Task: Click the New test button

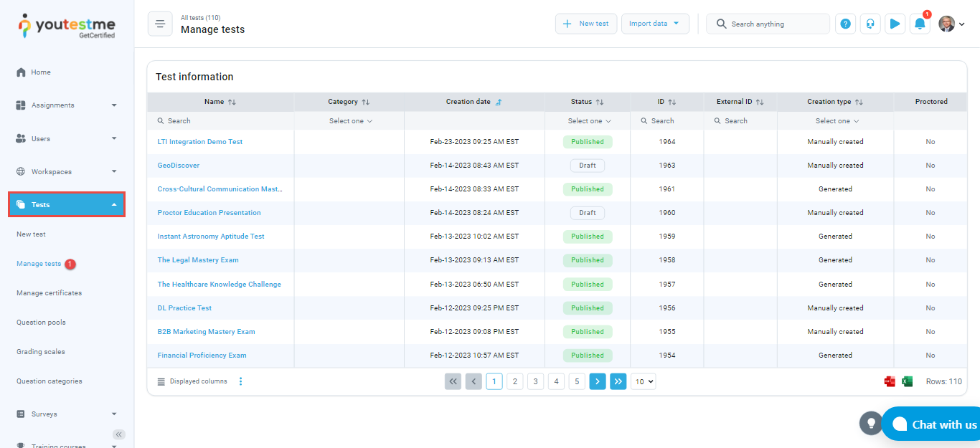Action: pos(585,24)
